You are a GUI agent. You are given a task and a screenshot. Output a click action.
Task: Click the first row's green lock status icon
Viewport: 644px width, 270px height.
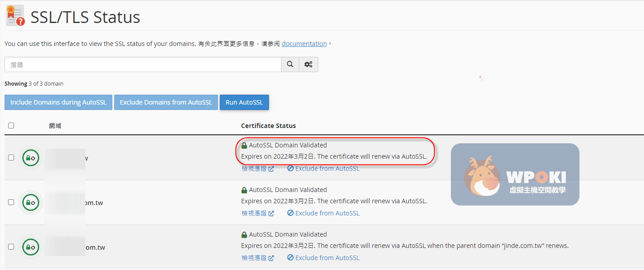point(31,158)
